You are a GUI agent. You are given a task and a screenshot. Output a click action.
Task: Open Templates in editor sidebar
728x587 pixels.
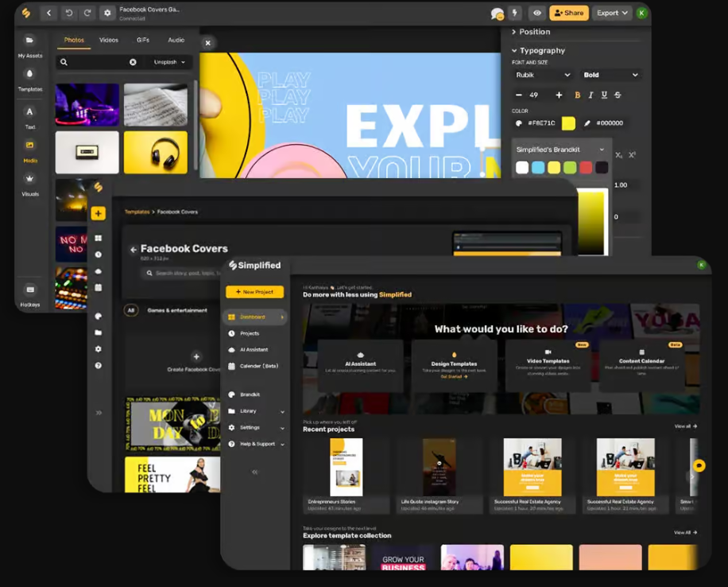tap(29, 80)
